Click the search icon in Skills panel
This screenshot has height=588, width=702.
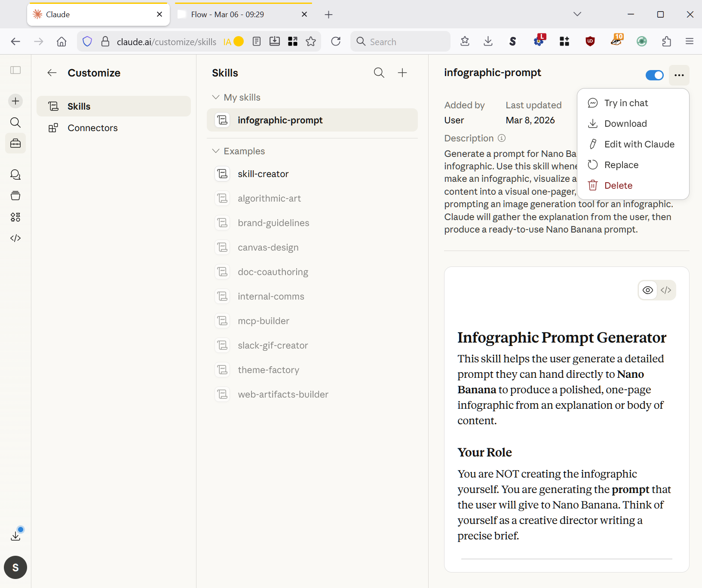pyautogui.click(x=379, y=73)
